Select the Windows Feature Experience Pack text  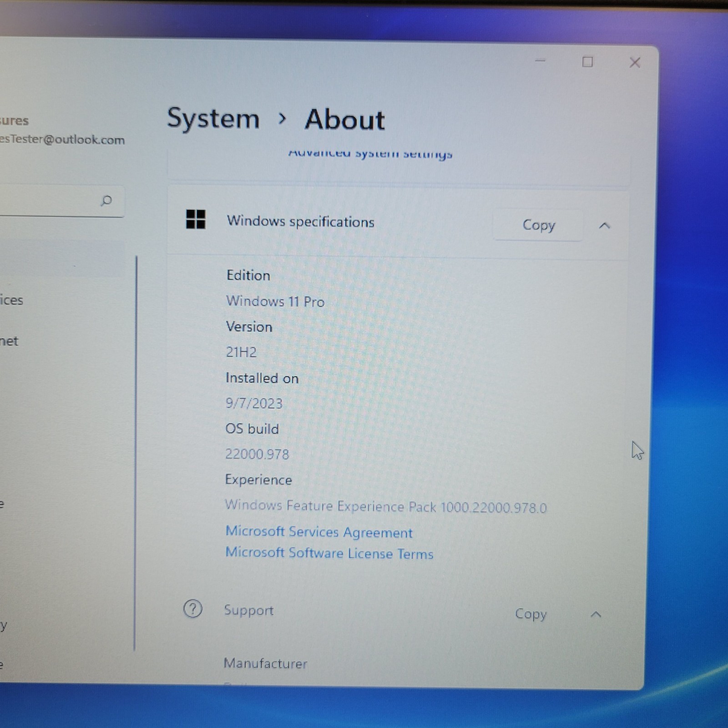[386, 506]
